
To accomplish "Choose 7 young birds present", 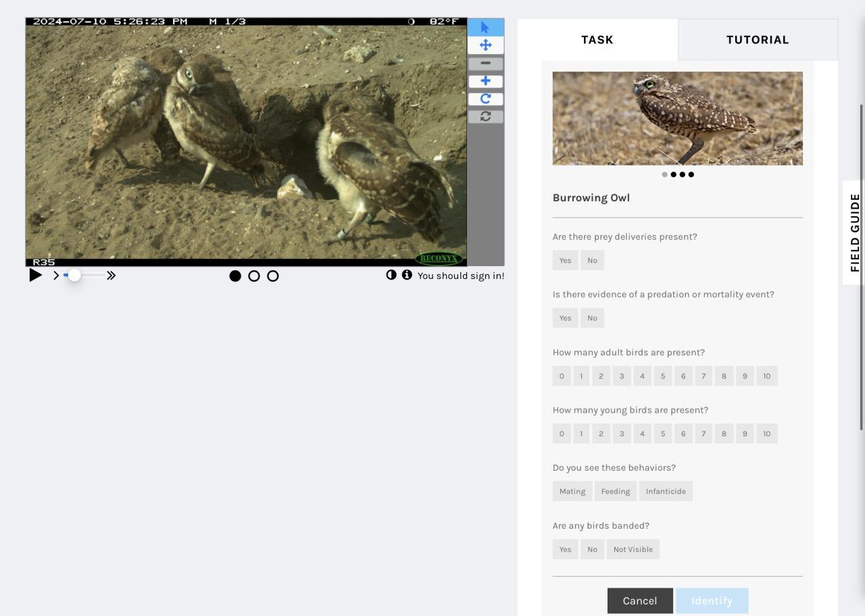I will tap(703, 434).
